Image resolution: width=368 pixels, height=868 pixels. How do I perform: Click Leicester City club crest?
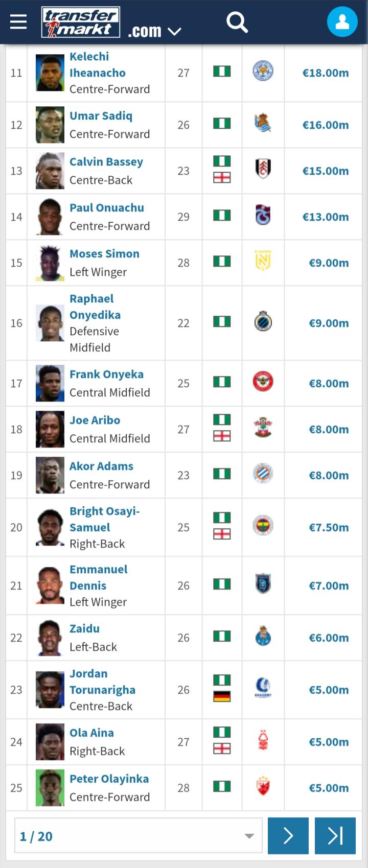(263, 71)
